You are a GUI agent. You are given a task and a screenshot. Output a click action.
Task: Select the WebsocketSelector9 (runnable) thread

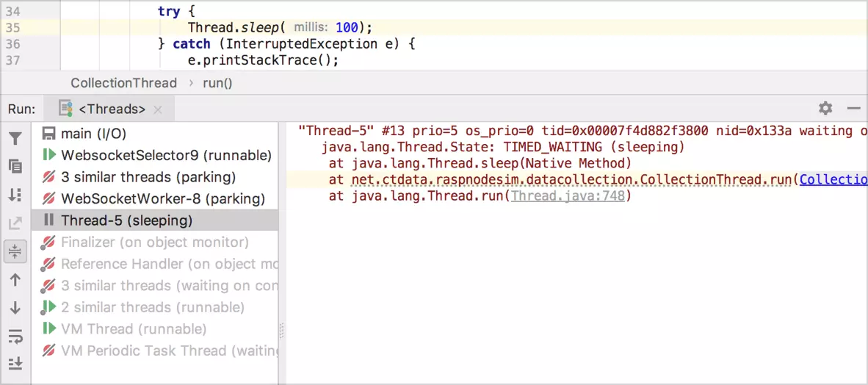pos(166,156)
